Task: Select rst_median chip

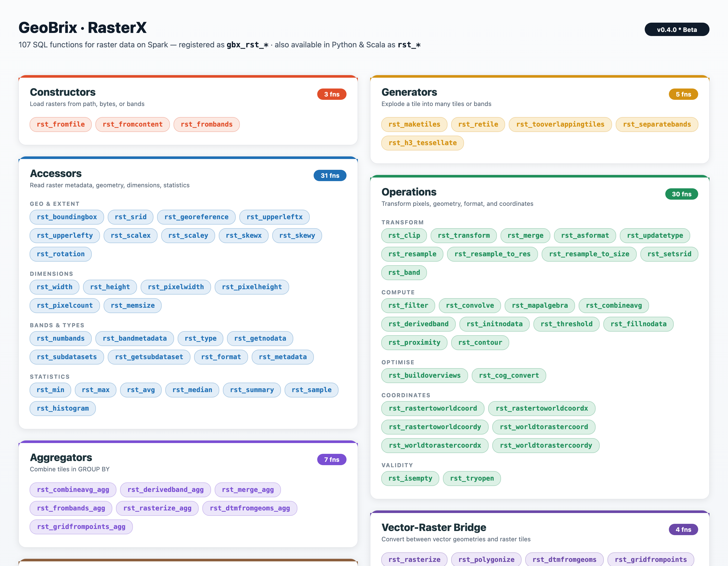Action: [x=192, y=390]
